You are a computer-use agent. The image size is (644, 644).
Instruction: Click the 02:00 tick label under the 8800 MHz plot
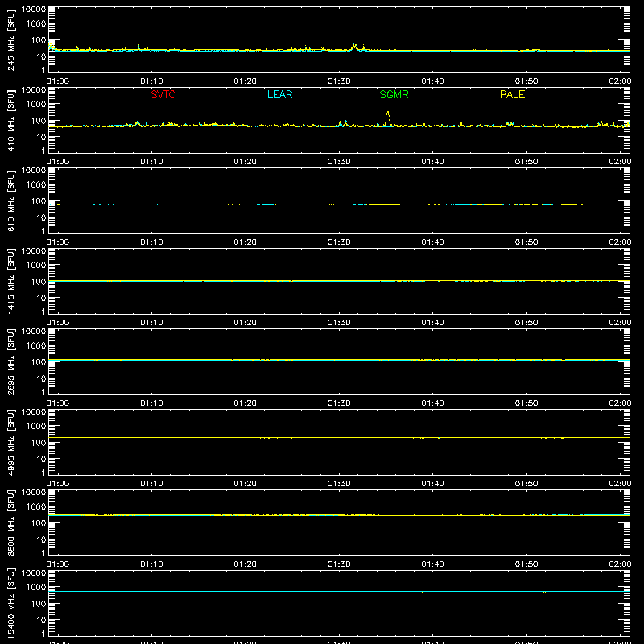[x=620, y=564]
